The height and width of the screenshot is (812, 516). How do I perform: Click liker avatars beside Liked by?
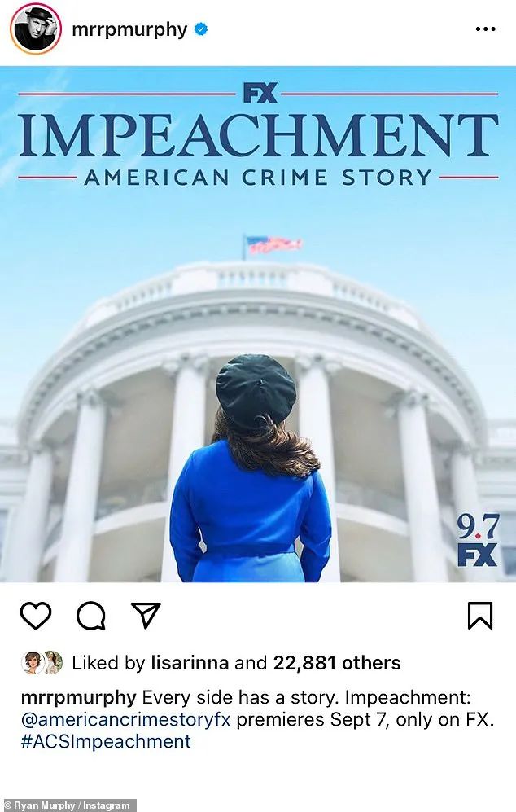coord(42,662)
